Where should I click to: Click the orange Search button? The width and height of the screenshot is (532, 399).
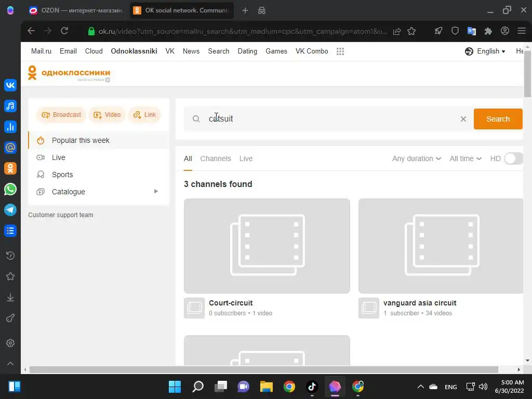click(x=498, y=119)
